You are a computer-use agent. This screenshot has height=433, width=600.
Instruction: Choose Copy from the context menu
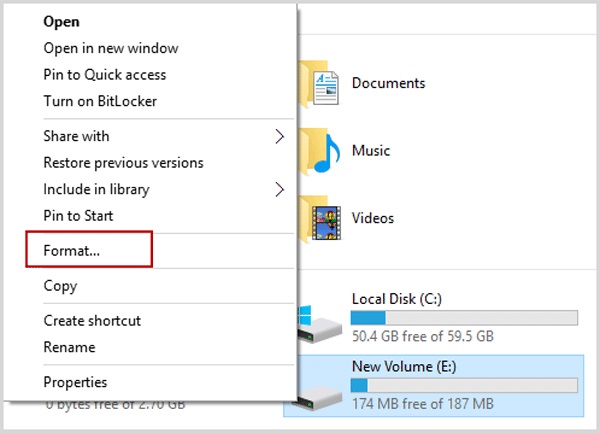pos(61,285)
